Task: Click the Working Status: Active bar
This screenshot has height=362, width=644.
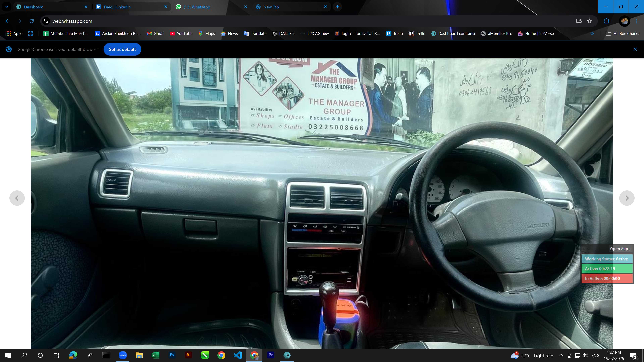Action: (x=607, y=259)
